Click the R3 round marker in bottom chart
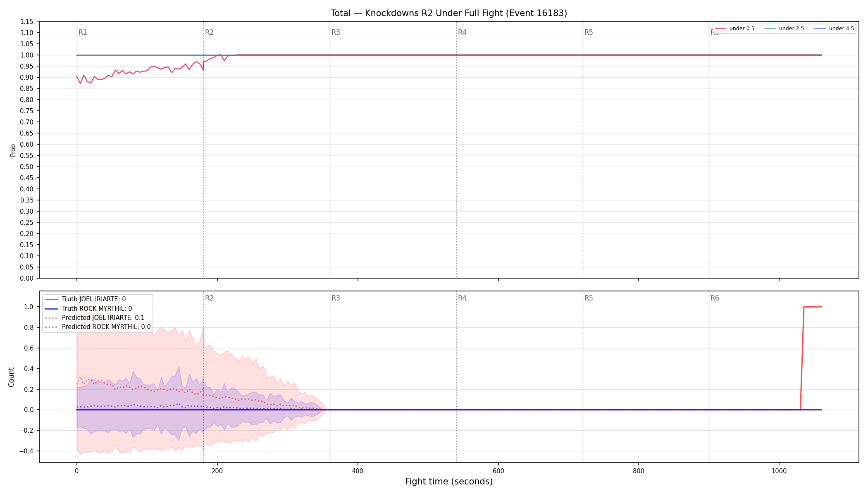 (336, 298)
